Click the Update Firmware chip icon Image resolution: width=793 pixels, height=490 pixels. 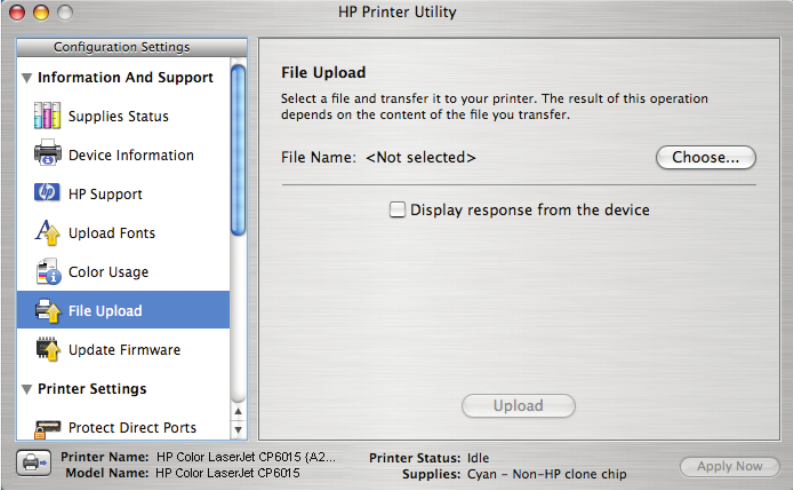tap(48, 349)
